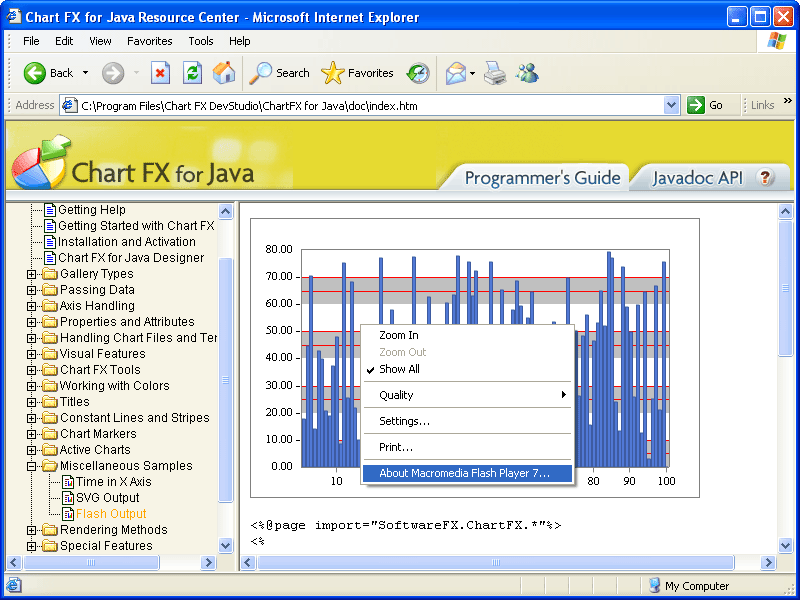Click the status bar Internet Explorer page icon
Image resolution: width=800 pixels, height=600 pixels.
click(14, 586)
